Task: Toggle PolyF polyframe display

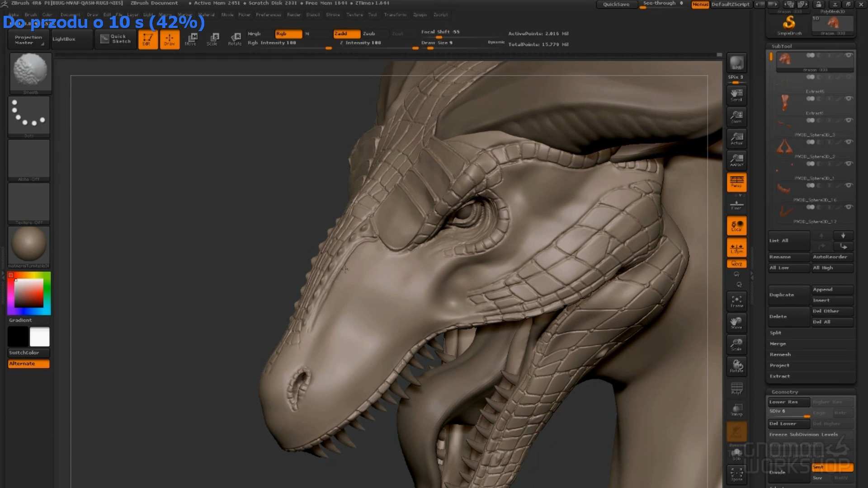Action: point(736,388)
